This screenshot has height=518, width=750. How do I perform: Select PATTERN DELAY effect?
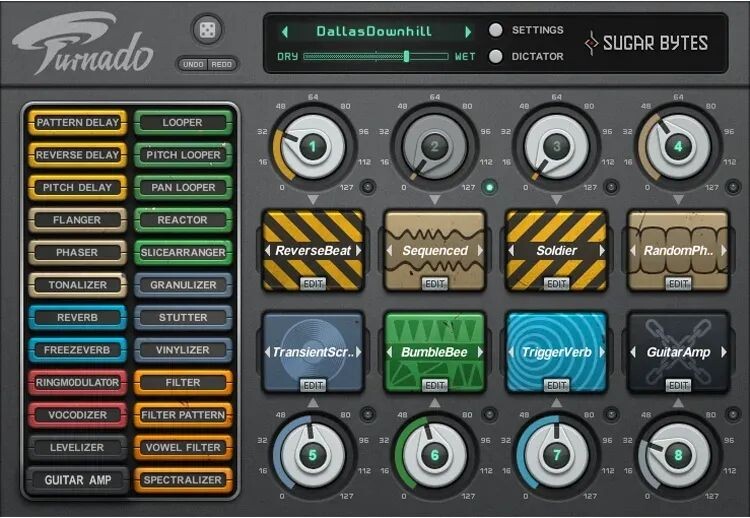coord(77,122)
